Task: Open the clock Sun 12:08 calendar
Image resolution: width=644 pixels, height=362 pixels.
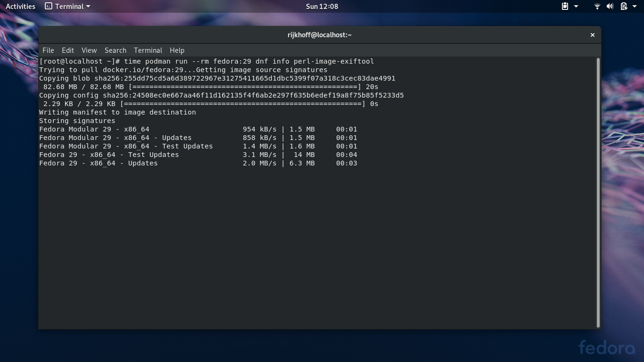Action: (x=322, y=6)
